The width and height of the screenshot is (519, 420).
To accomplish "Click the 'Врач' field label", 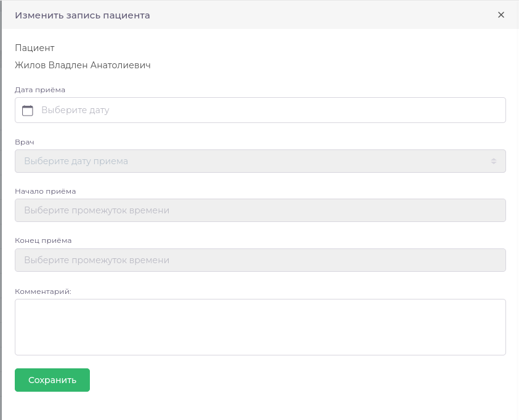I will 25,142.
